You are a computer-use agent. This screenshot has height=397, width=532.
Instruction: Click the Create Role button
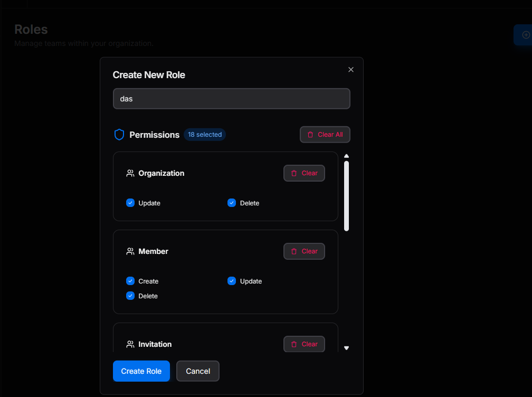pyautogui.click(x=141, y=371)
